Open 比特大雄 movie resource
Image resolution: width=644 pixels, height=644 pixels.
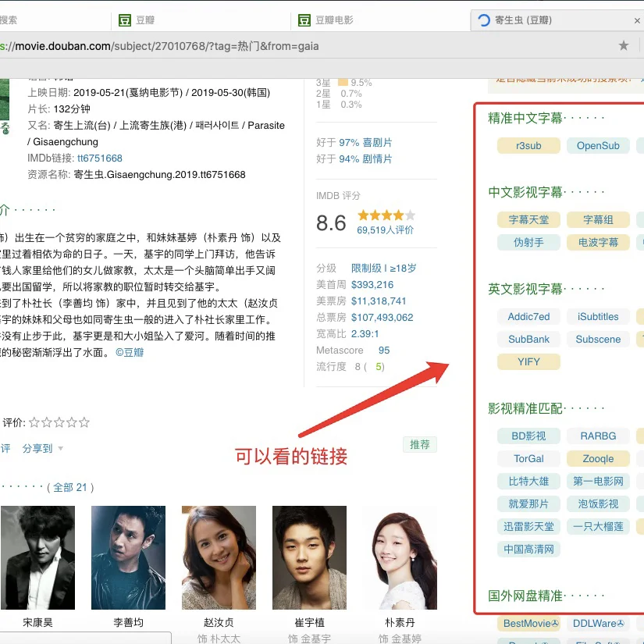[528, 481]
